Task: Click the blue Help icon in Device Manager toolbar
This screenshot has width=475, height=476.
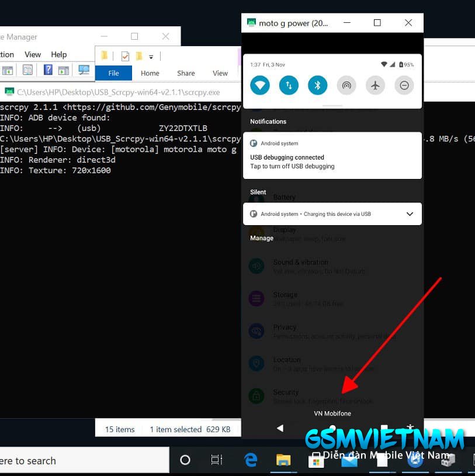Action: click(48, 70)
